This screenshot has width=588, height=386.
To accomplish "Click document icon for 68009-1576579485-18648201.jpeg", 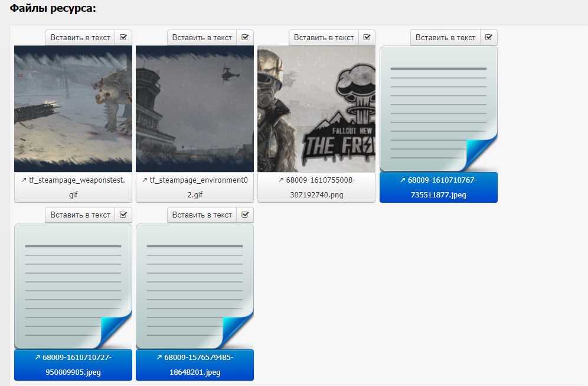I will click(x=195, y=286).
